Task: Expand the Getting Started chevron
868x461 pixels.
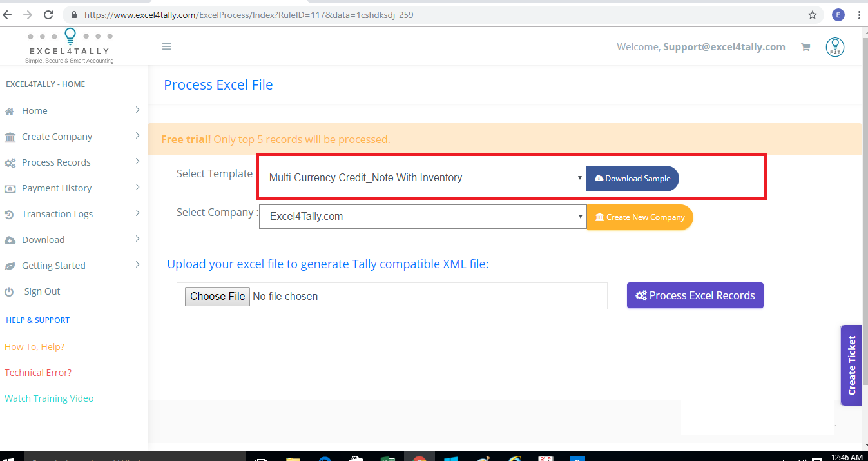Action: (x=137, y=265)
